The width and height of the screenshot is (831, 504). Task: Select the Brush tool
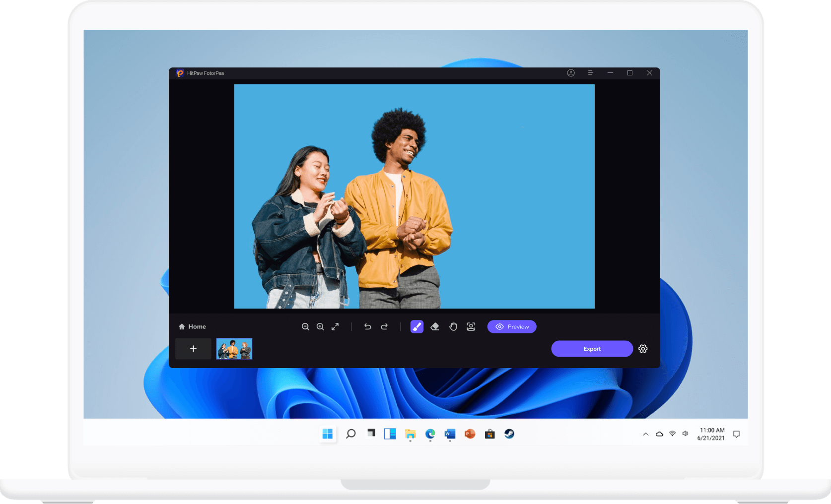coord(416,326)
